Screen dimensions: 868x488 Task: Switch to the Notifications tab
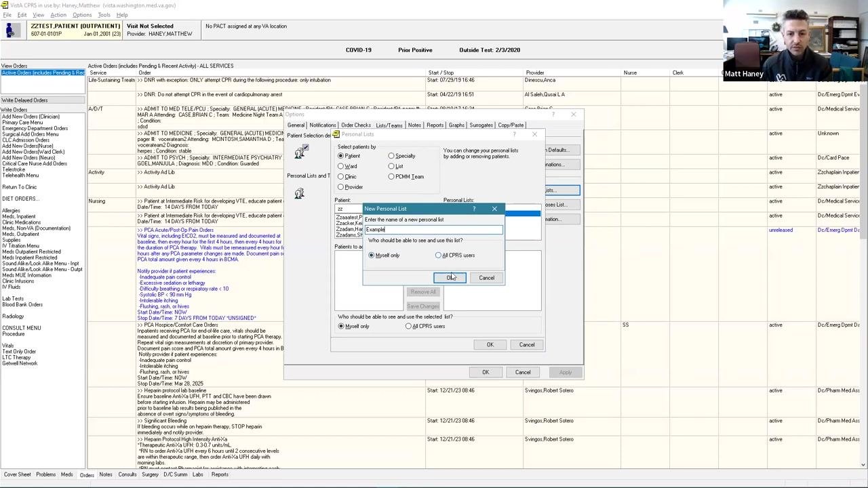(322, 125)
